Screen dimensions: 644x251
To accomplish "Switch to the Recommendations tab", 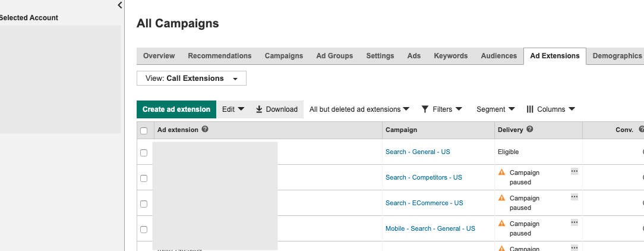I will pos(220,56).
